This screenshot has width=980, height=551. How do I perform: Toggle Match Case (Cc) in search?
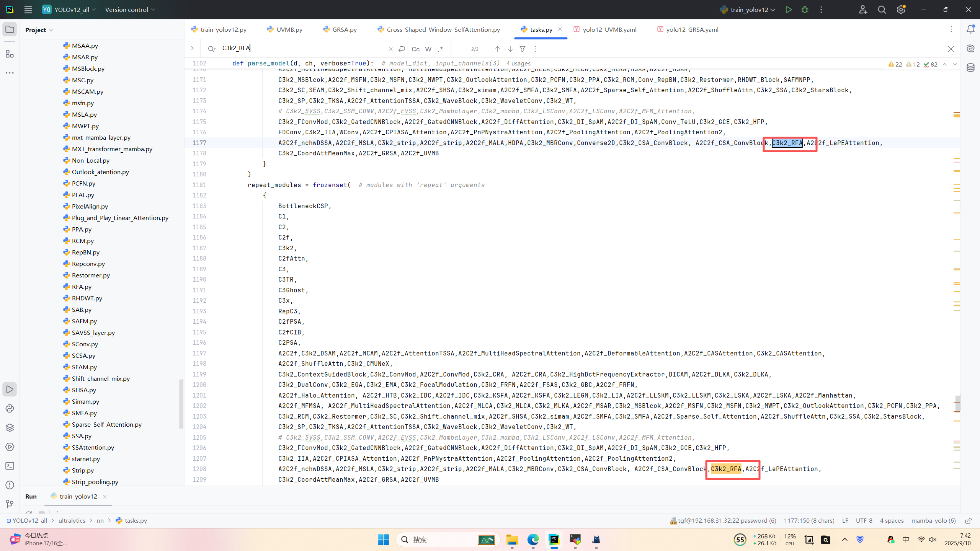click(x=415, y=49)
